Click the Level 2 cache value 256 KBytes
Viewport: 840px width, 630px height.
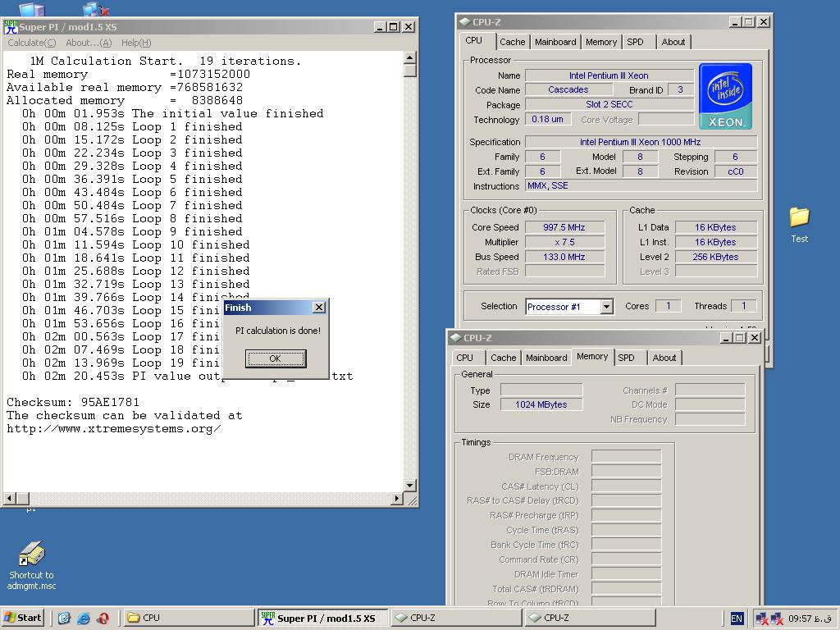(715, 257)
